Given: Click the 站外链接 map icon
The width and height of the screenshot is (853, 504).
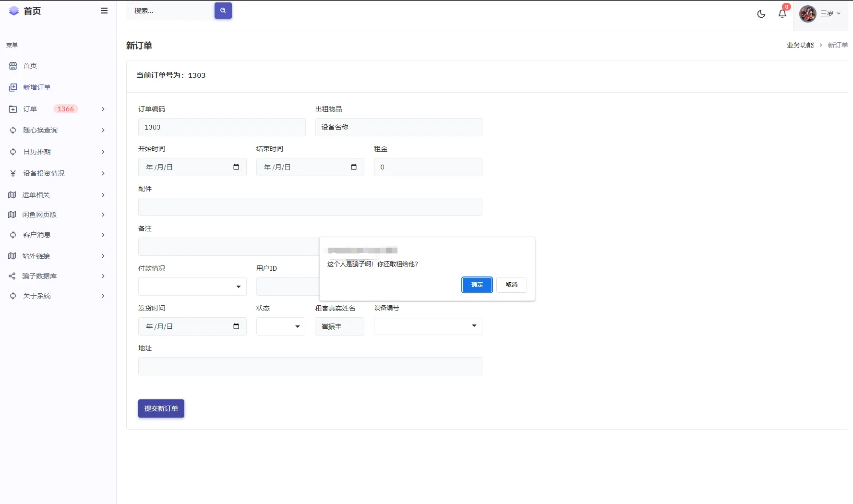Looking at the screenshot, I should [x=12, y=256].
